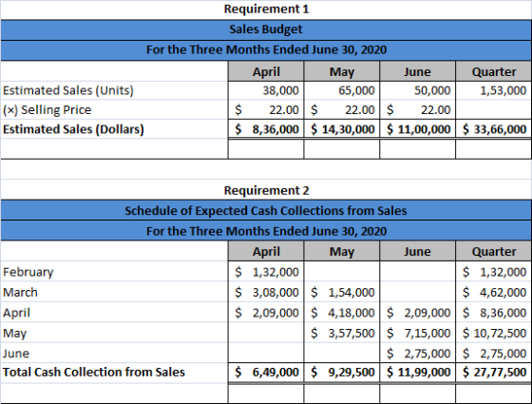Select the 'March' row label
The height and width of the screenshot is (404, 532).
click(x=20, y=293)
